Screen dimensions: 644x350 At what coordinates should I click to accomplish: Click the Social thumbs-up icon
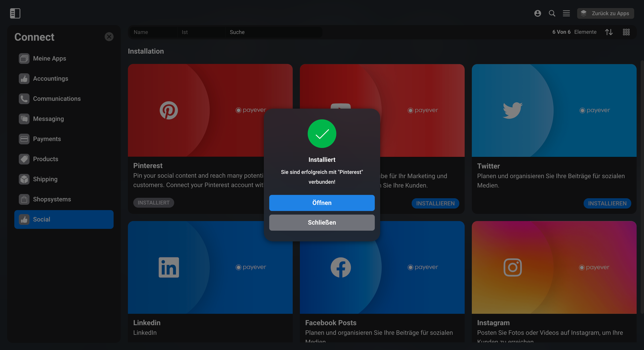(x=24, y=219)
